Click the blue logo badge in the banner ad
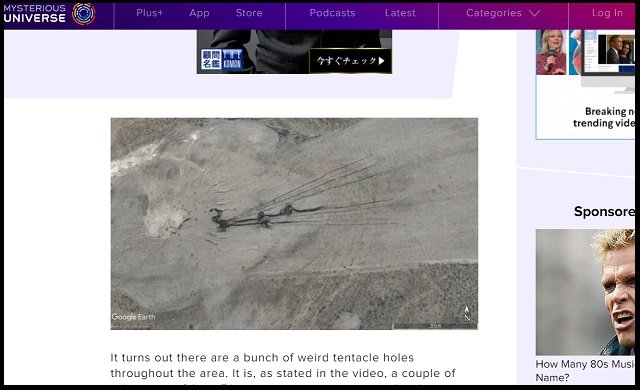This screenshot has width=640, height=390. (x=222, y=59)
